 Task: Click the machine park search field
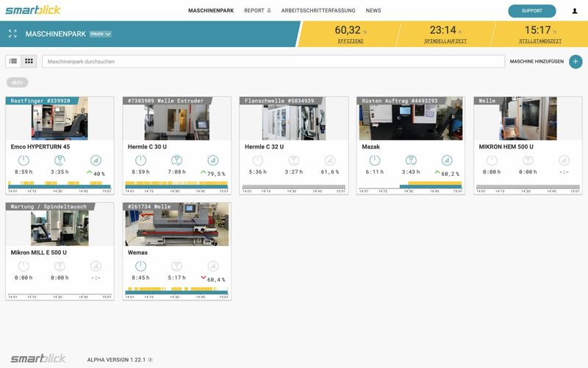272,62
